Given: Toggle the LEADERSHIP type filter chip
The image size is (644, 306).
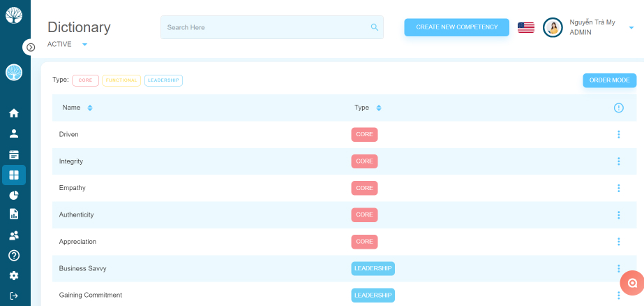Looking at the screenshot, I should (163, 80).
